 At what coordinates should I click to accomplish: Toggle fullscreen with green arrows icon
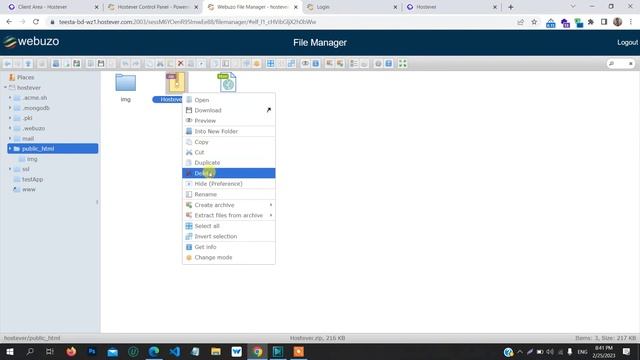402,64
